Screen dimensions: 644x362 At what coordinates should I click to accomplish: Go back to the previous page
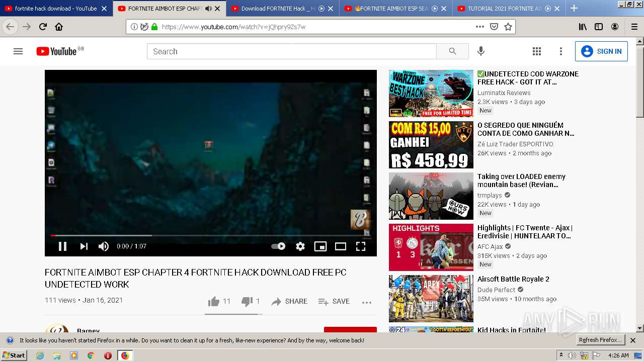(x=10, y=27)
